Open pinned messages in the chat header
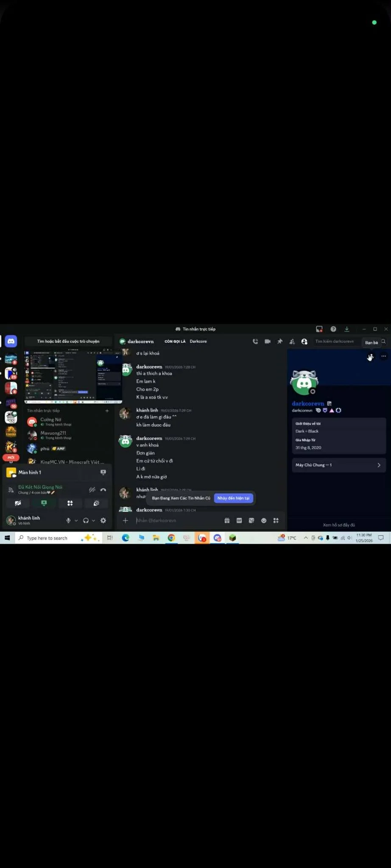391x868 pixels. [280, 341]
